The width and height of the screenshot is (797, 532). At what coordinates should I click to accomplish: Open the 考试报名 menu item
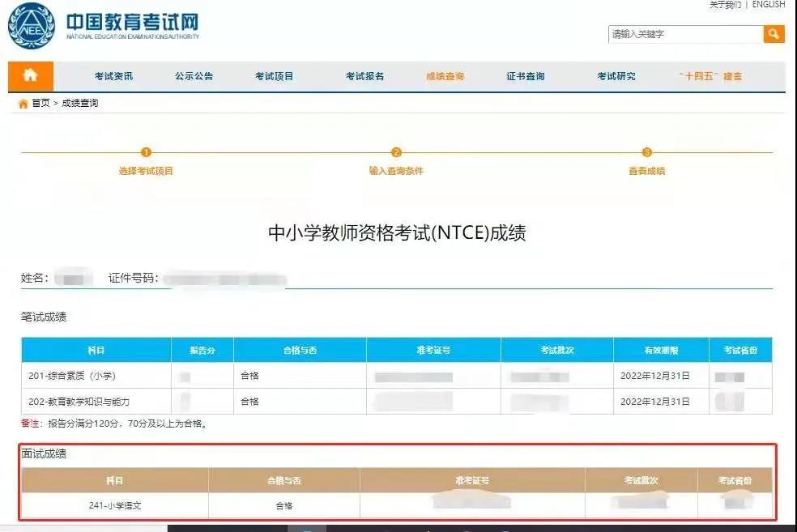click(364, 77)
